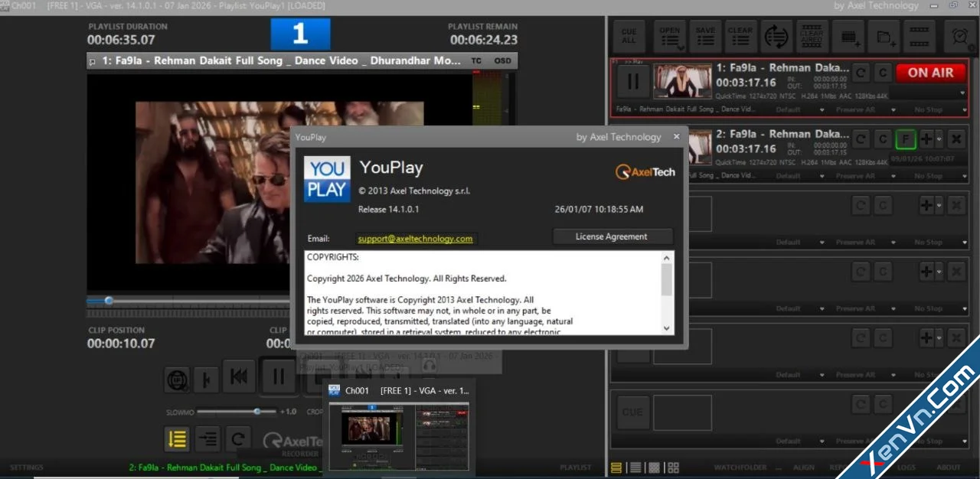Open Default dropdown on clip 1 row

pos(799,109)
